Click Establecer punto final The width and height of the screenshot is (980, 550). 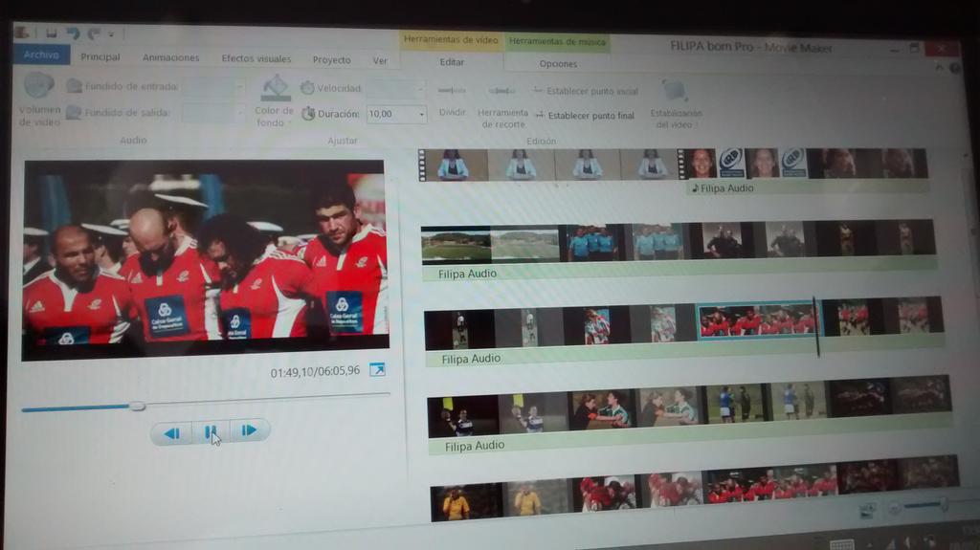(x=585, y=116)
